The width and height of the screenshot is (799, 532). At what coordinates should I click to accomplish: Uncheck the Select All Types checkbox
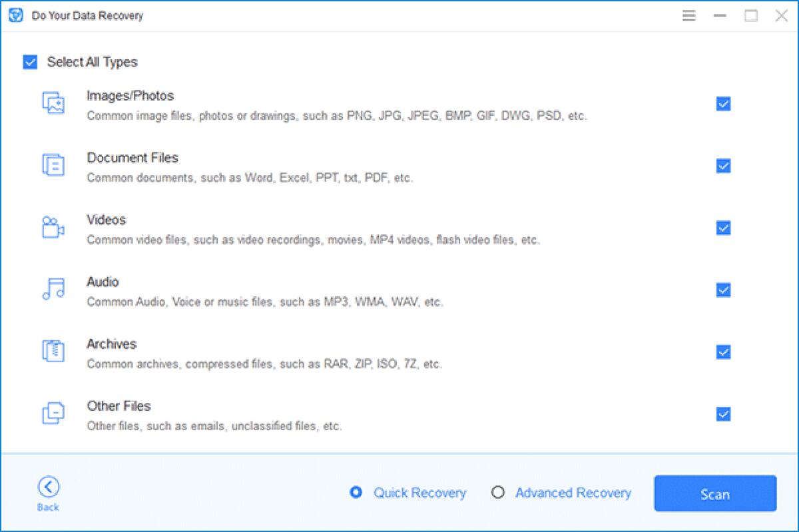tap(29, 61)
